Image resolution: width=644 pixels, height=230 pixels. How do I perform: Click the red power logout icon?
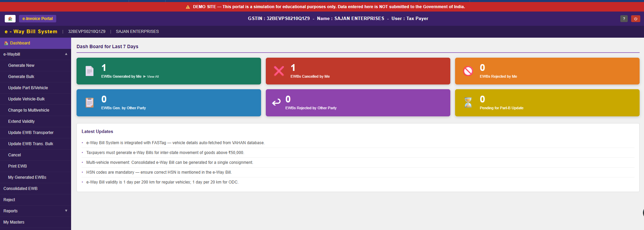[636, 19]
